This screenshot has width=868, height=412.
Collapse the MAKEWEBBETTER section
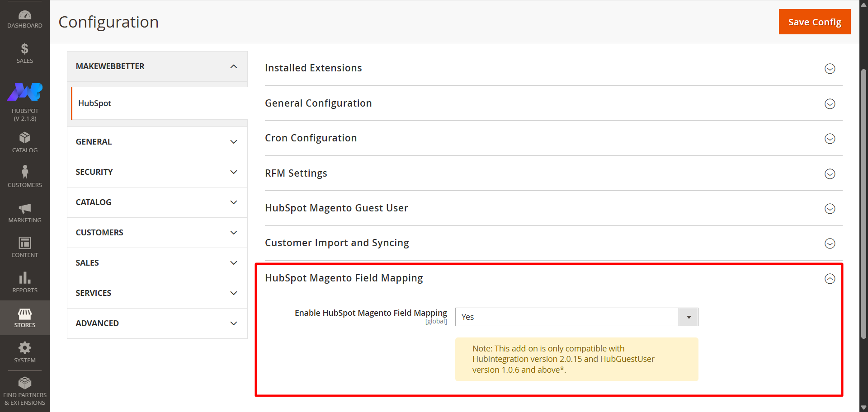click(157, 66)
